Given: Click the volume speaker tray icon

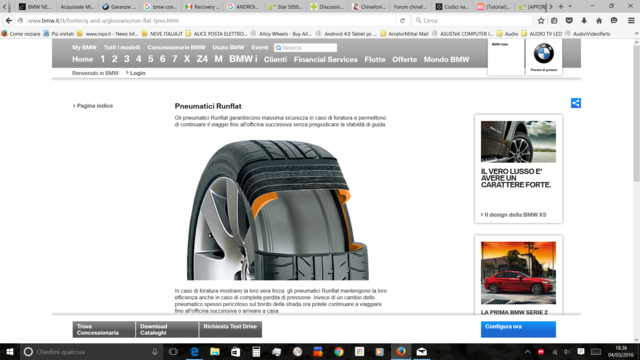Looking at the screenshot, I should click(567, 352).
